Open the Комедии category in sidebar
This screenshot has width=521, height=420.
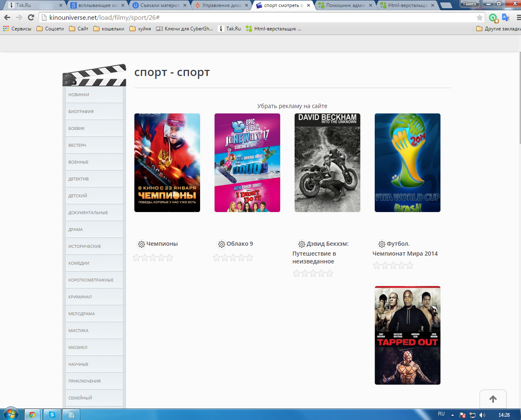[x=79, y=263]
